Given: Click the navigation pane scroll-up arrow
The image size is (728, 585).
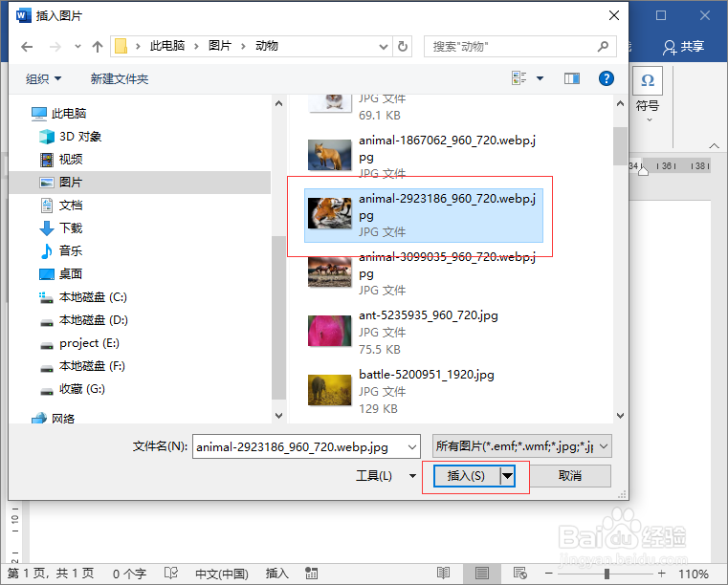Looking at the screenshot, I should (x=278, y=103).
